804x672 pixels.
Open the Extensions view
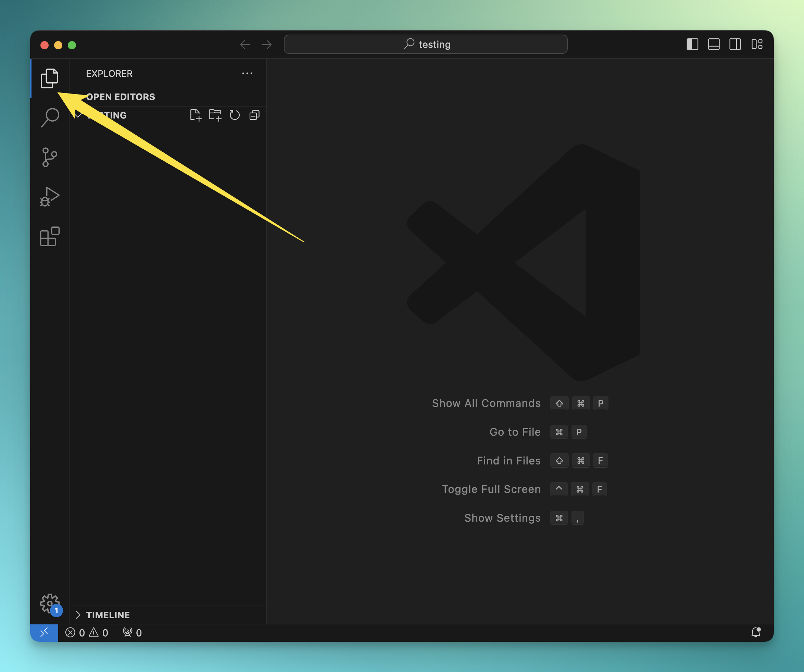49,237
